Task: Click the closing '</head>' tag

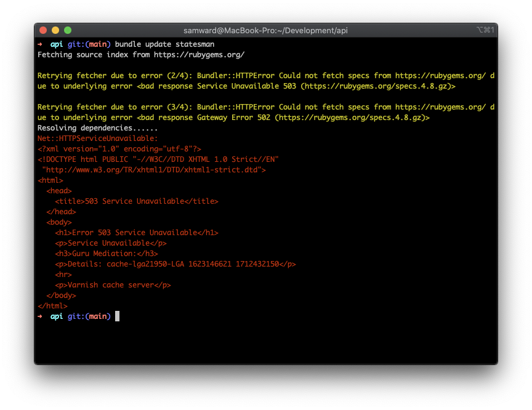Action: point(61,212)
